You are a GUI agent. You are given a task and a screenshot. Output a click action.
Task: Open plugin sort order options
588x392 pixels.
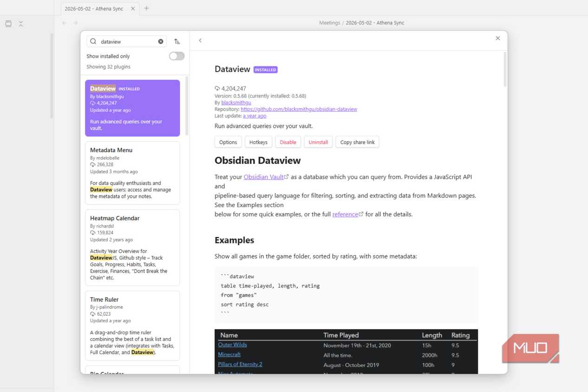click(x=177, y=41)
